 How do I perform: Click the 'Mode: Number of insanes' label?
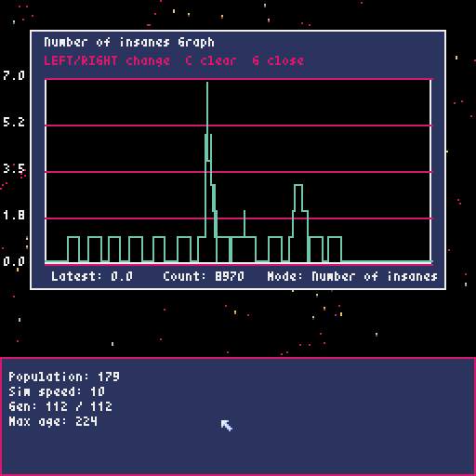(352, 276)
